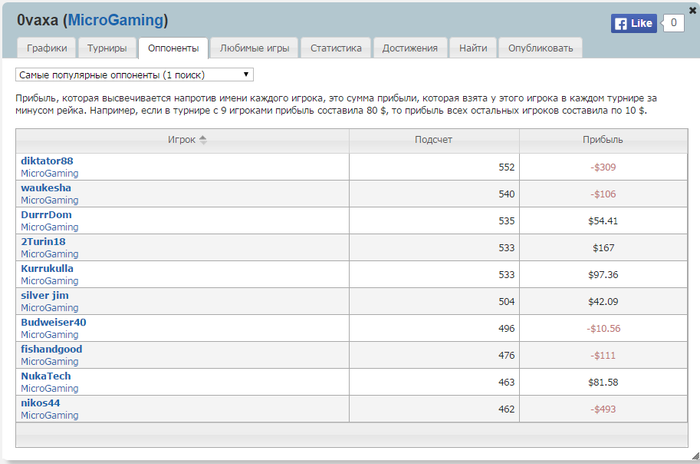Select the $81.58 profit value
Screen dimensions: 700x464
point(603,382)
